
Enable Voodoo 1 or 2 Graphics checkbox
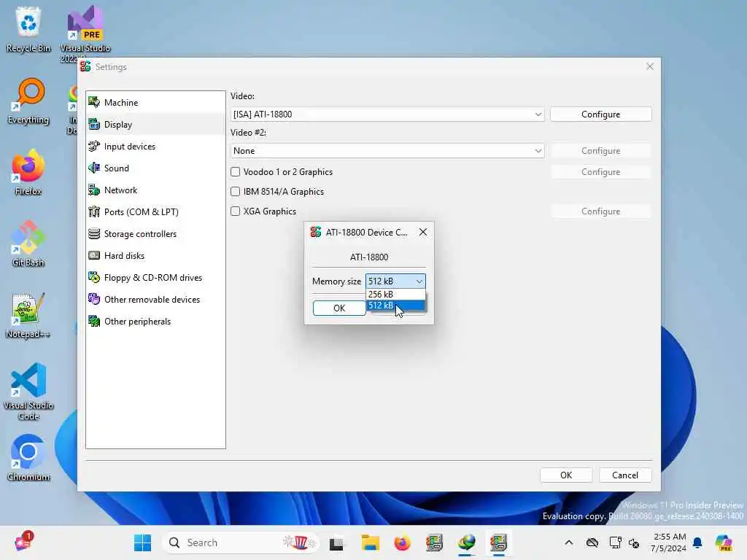click(236, 172)
